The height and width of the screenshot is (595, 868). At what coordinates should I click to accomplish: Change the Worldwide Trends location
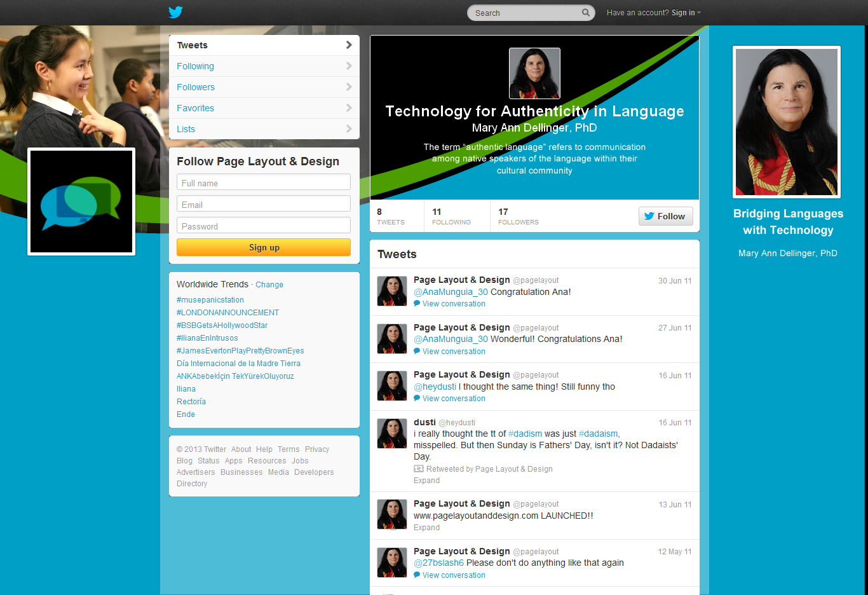tap(269, 285)
